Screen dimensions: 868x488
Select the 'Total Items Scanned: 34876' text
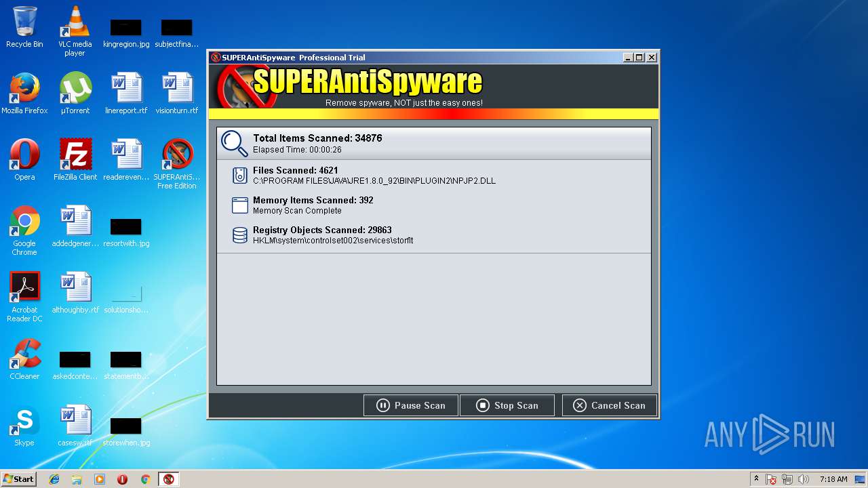[317, 138]
